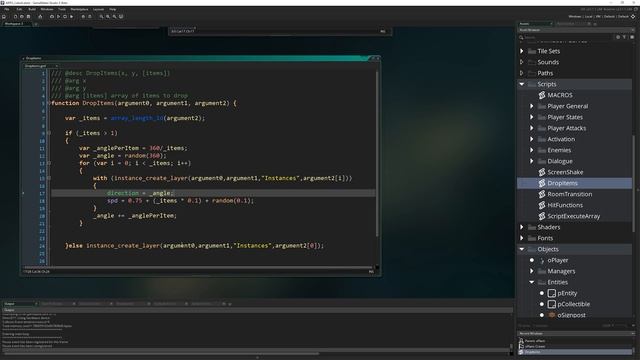
Task: Open the Help menu
Action: click(113, 9)
